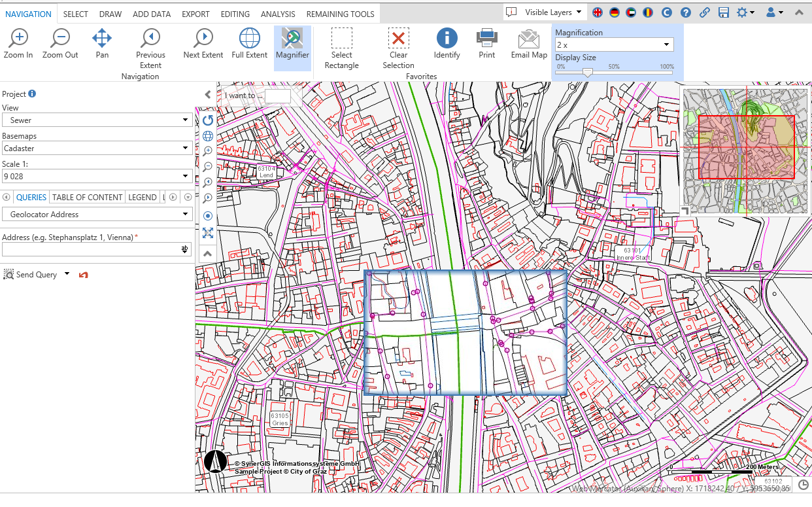
Task: Select the Pan tool
Action: 102,43
